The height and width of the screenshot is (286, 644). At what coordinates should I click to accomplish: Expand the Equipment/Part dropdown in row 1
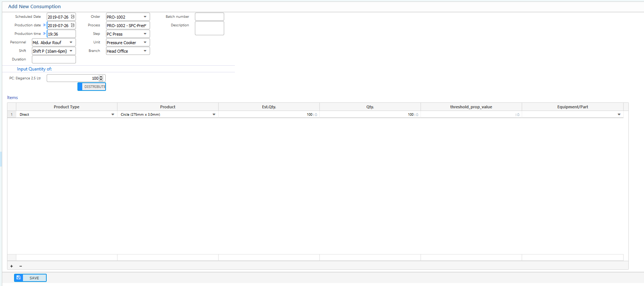(x=619, y=115)
